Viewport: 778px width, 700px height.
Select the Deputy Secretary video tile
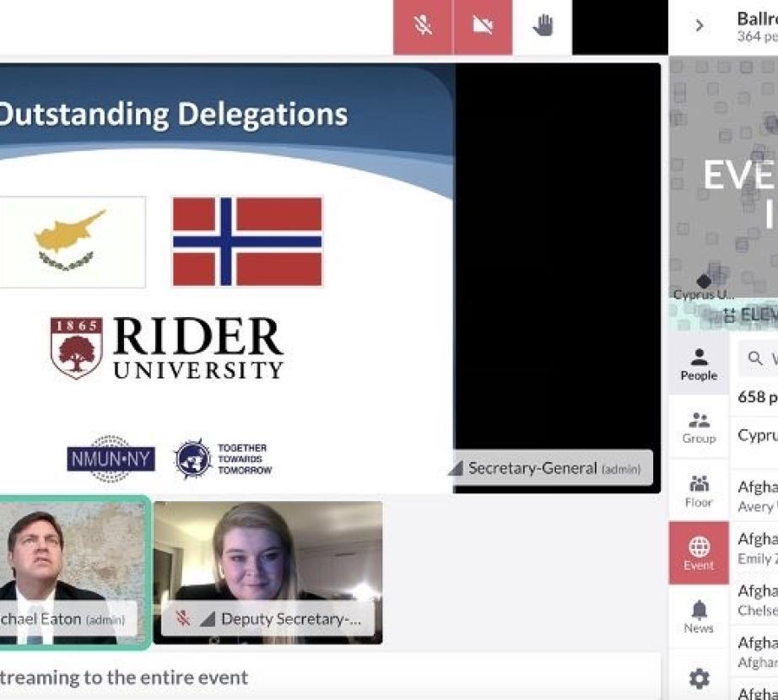coord(268,573)
